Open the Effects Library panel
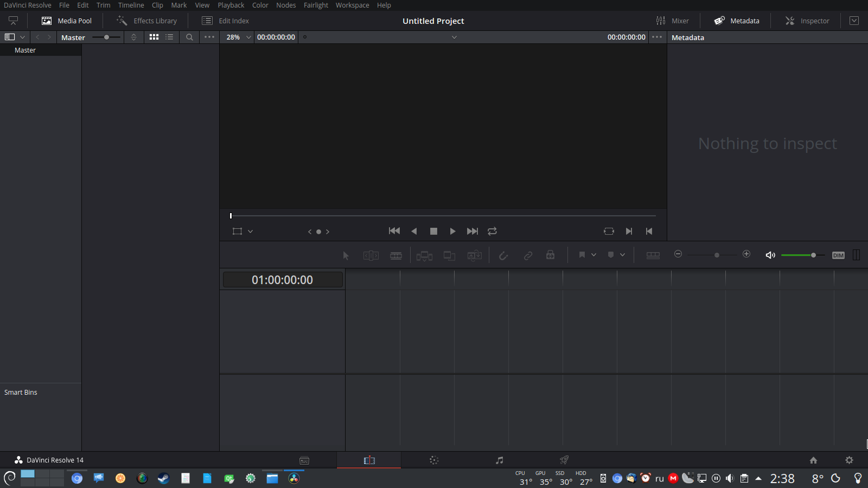Screen dimensions: 868x488 (x=145, y=21)
